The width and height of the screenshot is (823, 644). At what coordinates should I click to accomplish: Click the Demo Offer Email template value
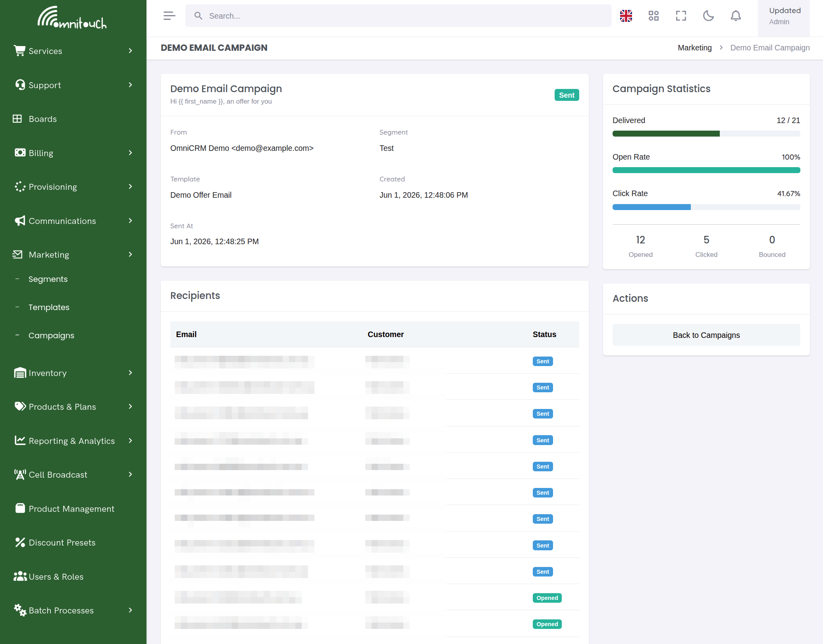tap(201, 195)
